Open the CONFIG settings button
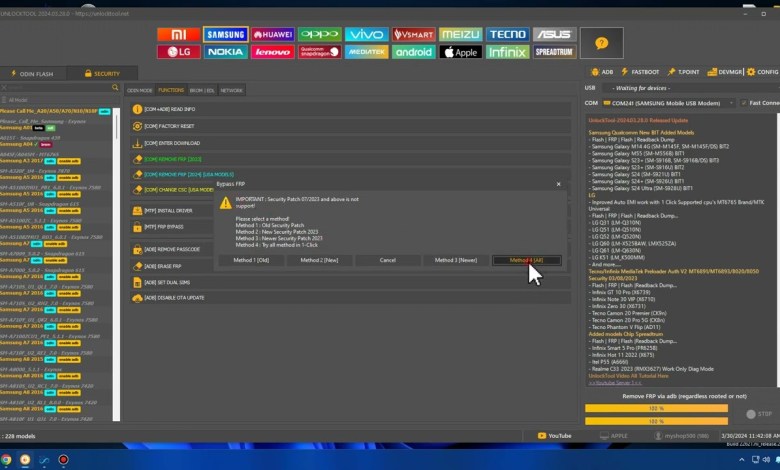 (x=763, y=72)
